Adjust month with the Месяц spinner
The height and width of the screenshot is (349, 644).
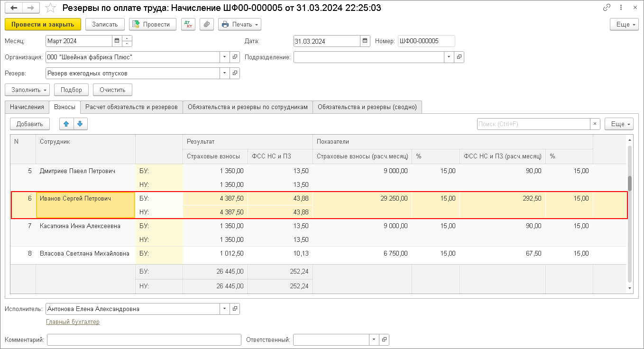pyautogui.click(x=127, y=41)
